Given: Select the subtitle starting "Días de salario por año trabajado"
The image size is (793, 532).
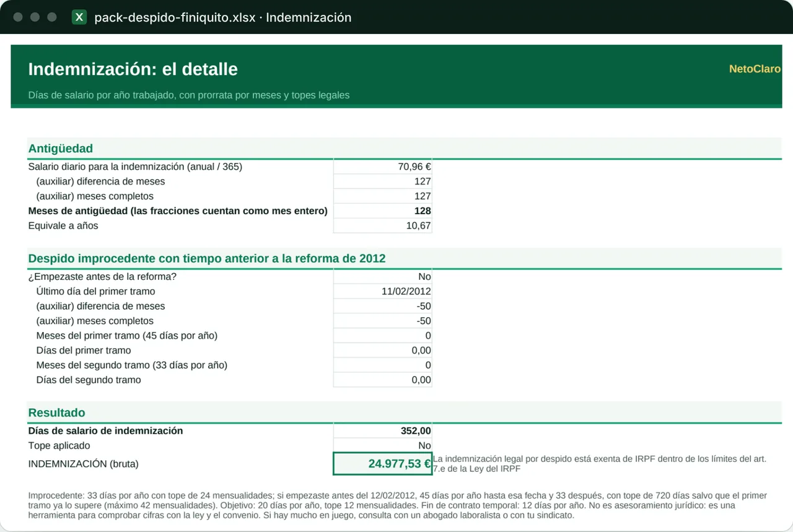Looking at the screenshot, I should click(189, 95).
